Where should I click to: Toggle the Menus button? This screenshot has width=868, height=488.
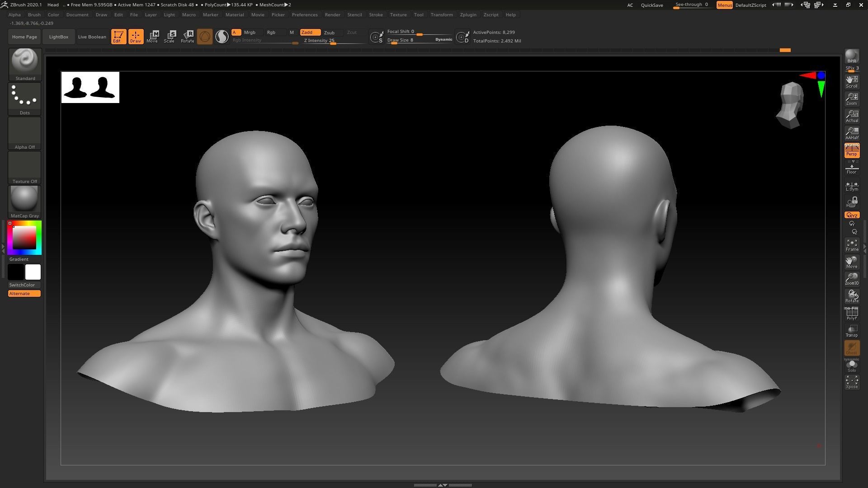[724, 5]
